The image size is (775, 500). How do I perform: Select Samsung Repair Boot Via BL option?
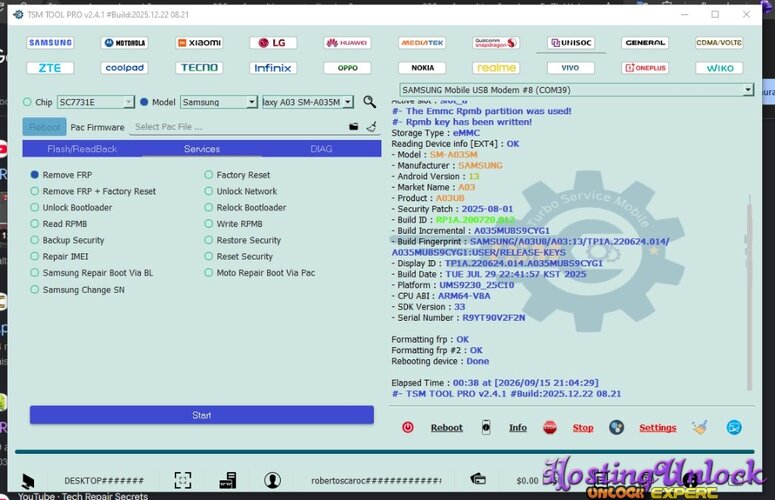[92, 273]
